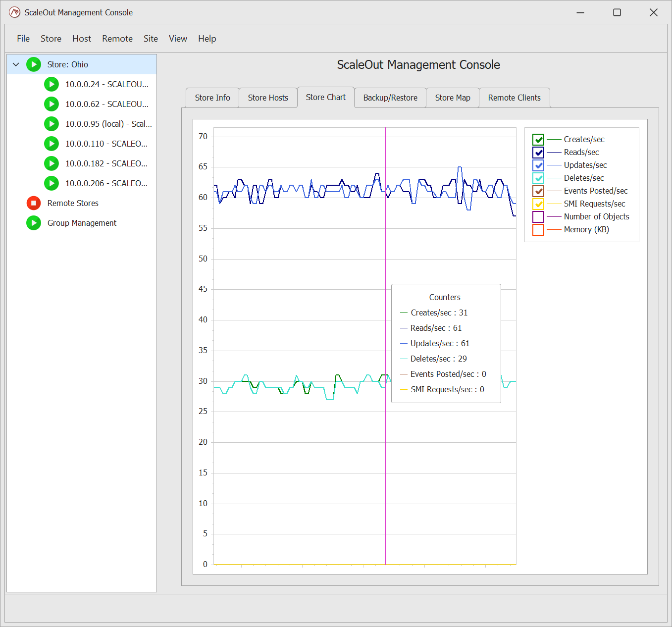Select the Group Management label
This screenshot has width=672, height=627.
[x=82, y=223]
